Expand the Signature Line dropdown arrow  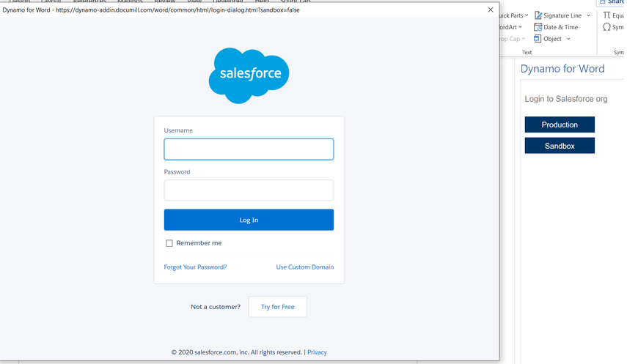pos(588,15)
